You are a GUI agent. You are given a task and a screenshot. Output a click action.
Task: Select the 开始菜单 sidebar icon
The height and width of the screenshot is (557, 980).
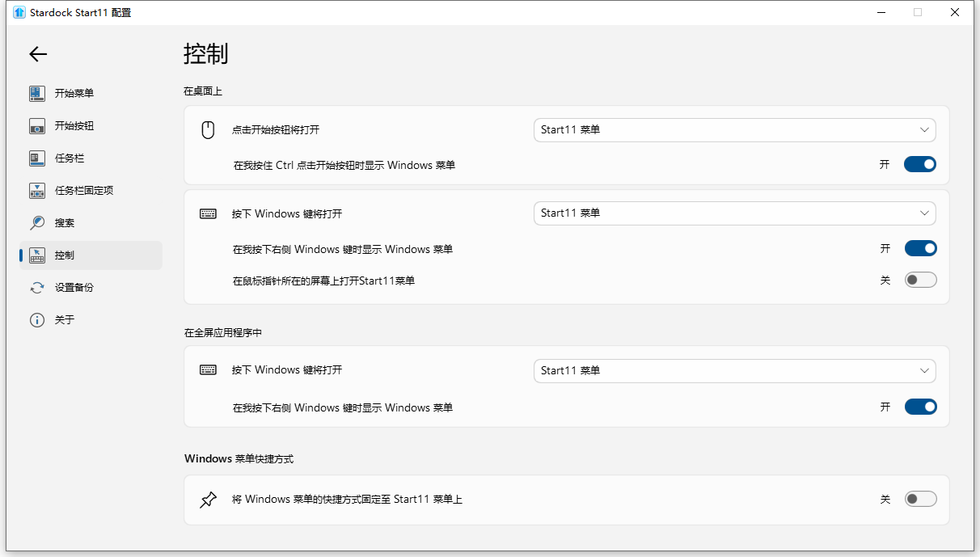(x=37, y=93)
